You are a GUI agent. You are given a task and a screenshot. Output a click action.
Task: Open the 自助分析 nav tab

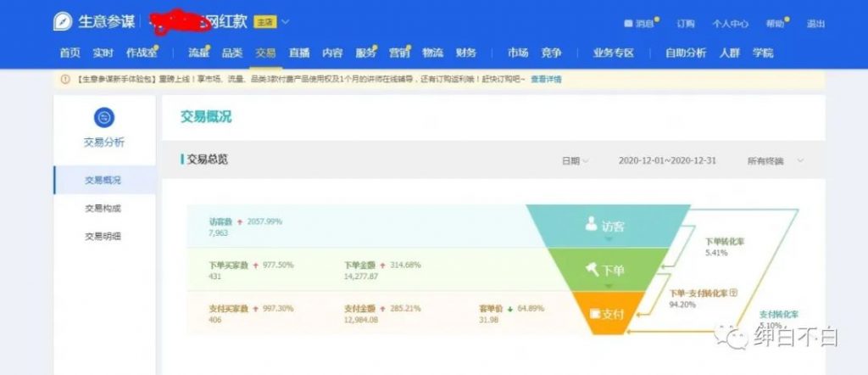pyautogui.click(x=686, y=53)
